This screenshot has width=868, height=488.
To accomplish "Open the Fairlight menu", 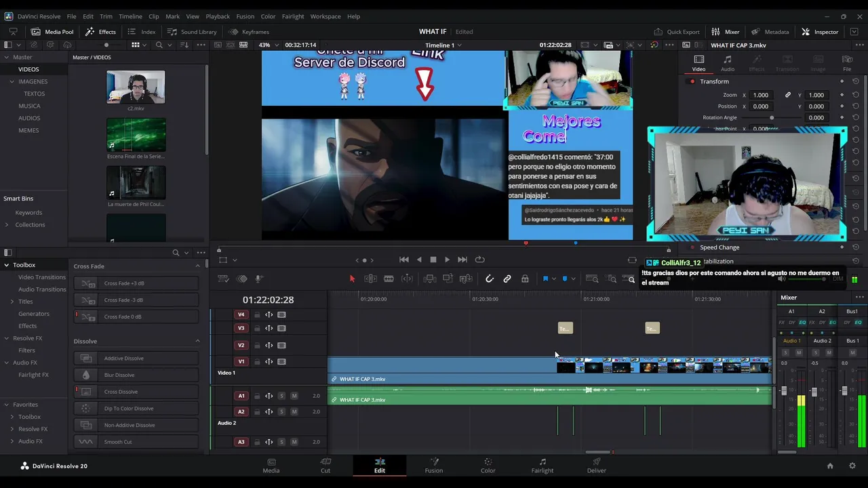I will [x=293, y=16].
